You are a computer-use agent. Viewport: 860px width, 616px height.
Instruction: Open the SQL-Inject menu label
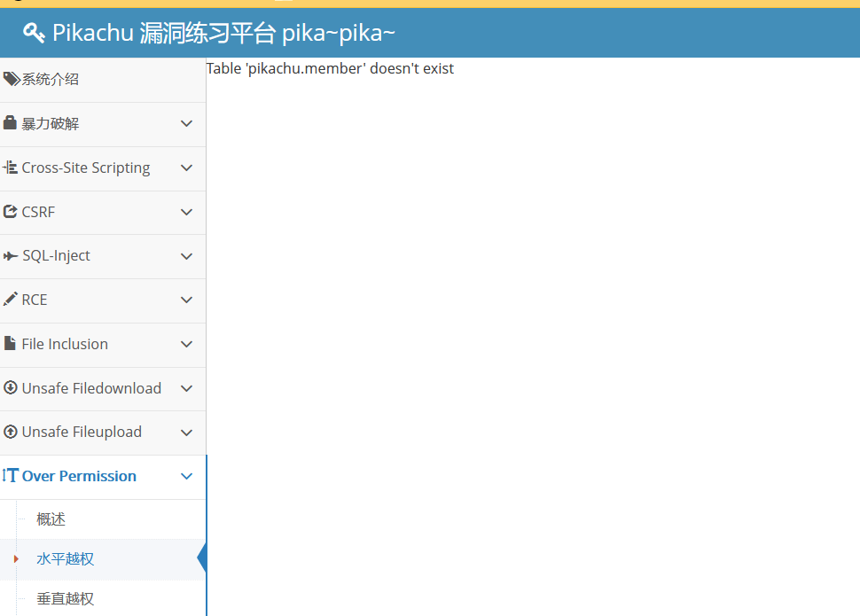56,256
